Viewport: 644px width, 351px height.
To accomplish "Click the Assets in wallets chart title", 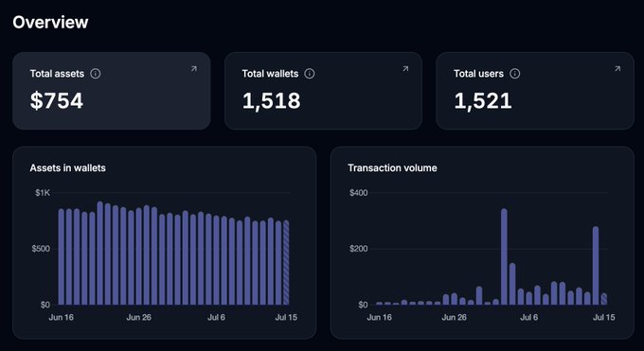I will [x=68, y=167].
